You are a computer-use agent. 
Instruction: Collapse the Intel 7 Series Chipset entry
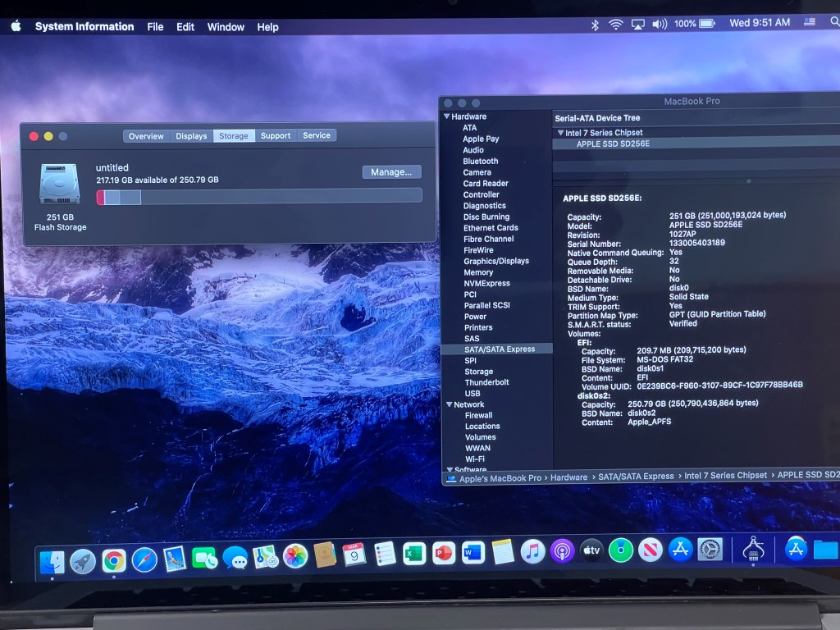(x=561, y=132)
